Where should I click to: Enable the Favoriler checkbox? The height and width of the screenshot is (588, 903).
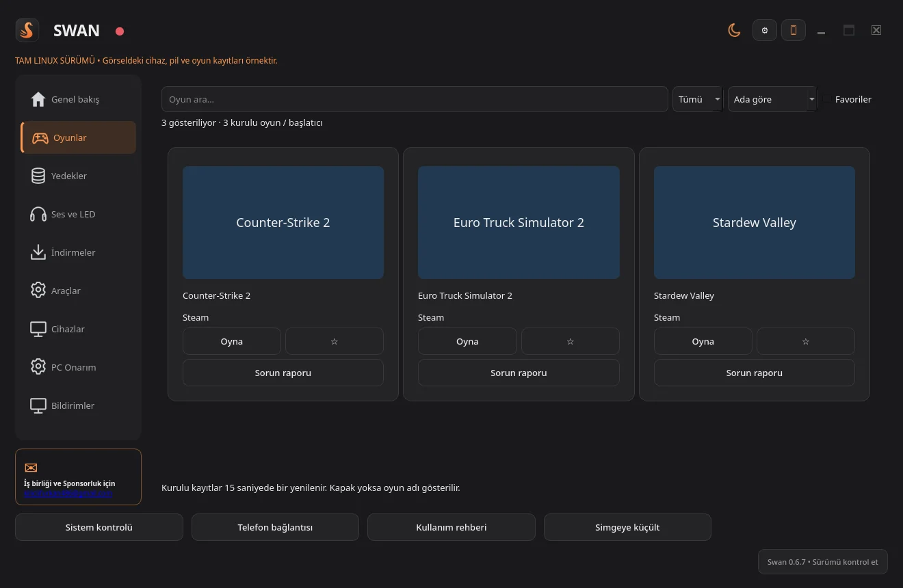[828, 99]
